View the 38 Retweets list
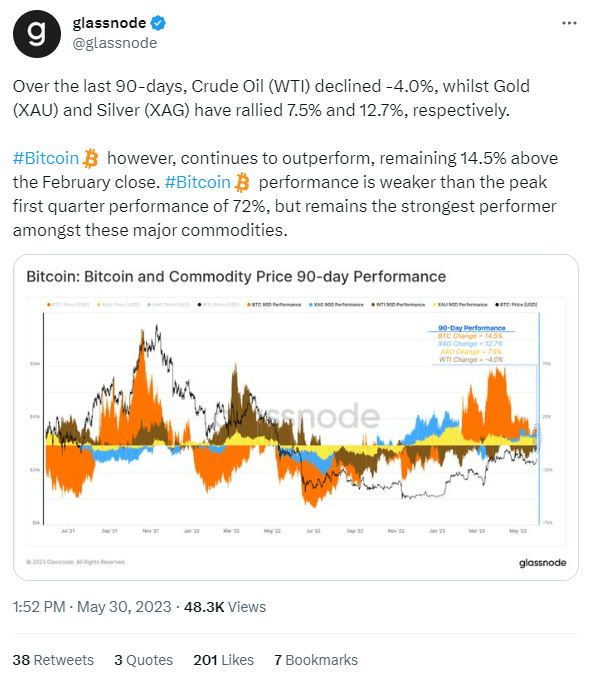Image resolution: width=590 pixels, height=680 pixels. pyautogui.click(x=53, y=660)
